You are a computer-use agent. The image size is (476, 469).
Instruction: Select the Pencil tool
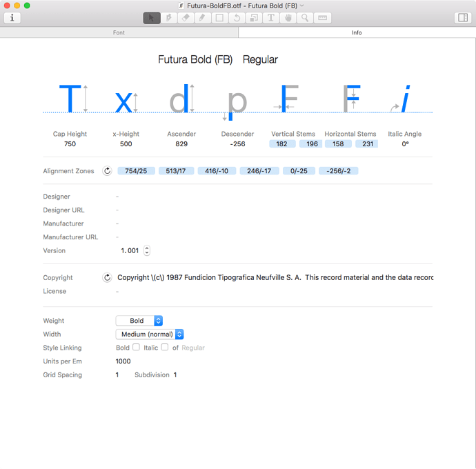[x=203, y=18]
